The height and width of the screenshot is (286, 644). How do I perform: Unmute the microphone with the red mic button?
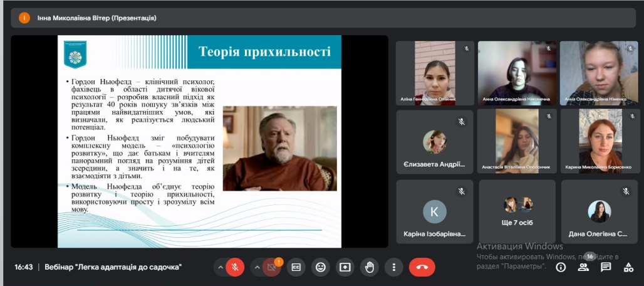235,268
